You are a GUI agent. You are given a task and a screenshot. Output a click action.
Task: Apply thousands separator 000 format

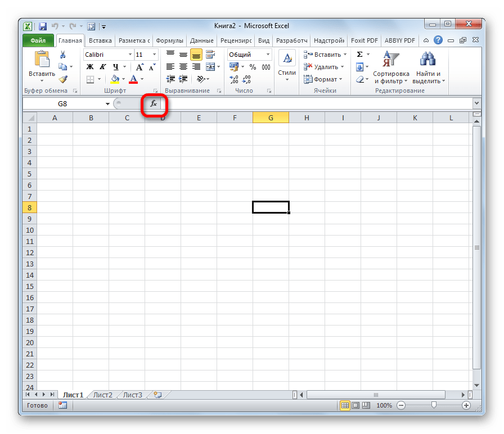pyautogui.click(x=266, y=67)
